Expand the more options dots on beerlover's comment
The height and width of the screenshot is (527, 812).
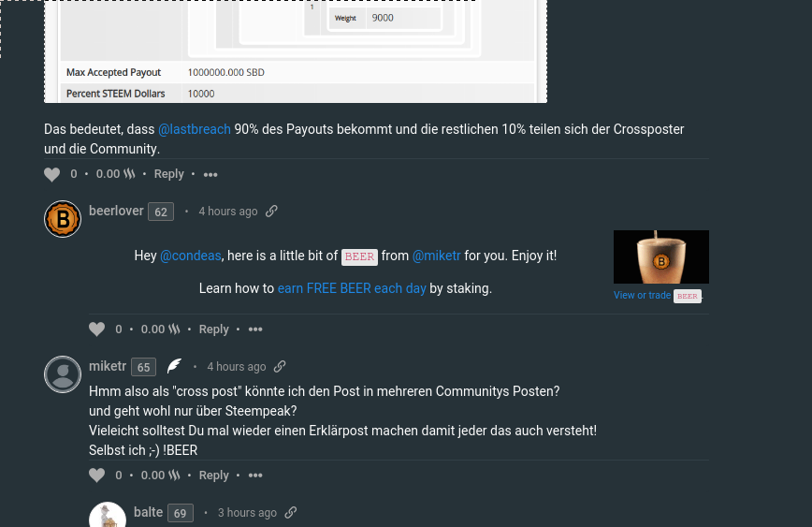(255, 329)
